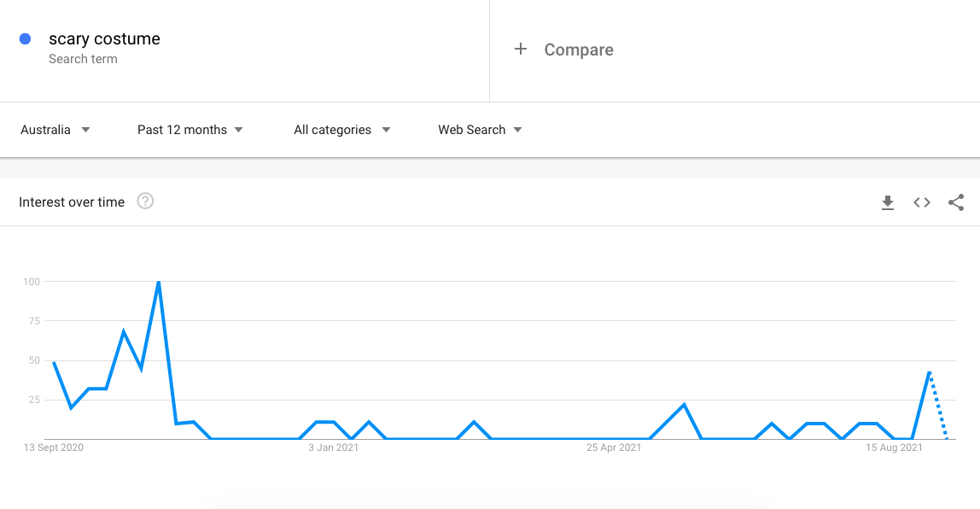This screenshot has height=509, width=980.
Task: Expand the Australia region dropdown
Action: point(55,130)
